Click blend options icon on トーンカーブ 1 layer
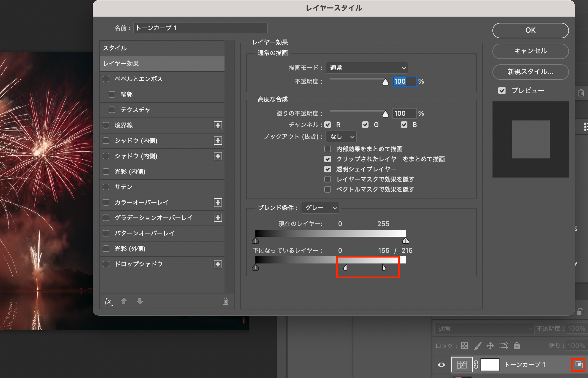This screenshot has width=588, height=378. [578, 365]
